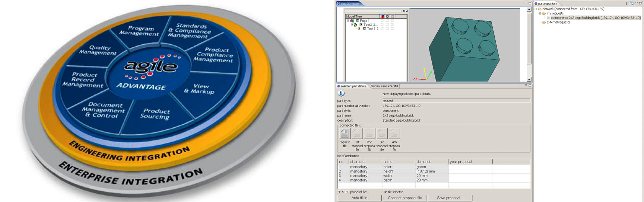Collapse the Page 1 tree node
This screenshot has width=644, height=202.
(348, 21)
